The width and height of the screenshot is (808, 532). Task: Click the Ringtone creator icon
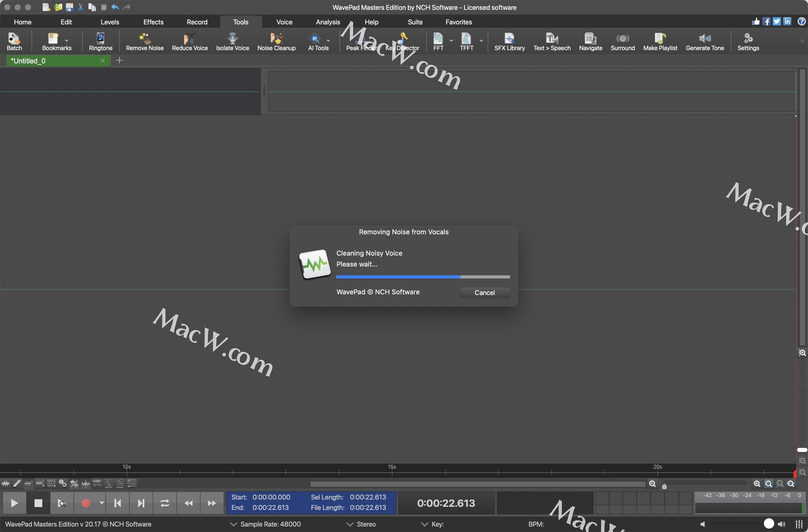tap(101, 42)
